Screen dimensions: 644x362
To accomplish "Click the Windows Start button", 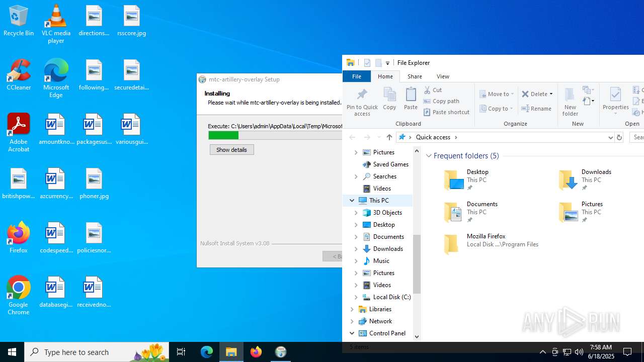I will click(12, 352).
